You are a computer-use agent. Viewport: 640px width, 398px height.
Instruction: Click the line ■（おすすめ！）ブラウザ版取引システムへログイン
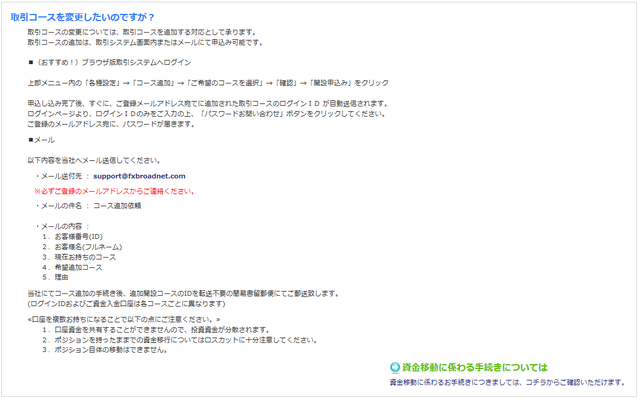click(110, 62)
